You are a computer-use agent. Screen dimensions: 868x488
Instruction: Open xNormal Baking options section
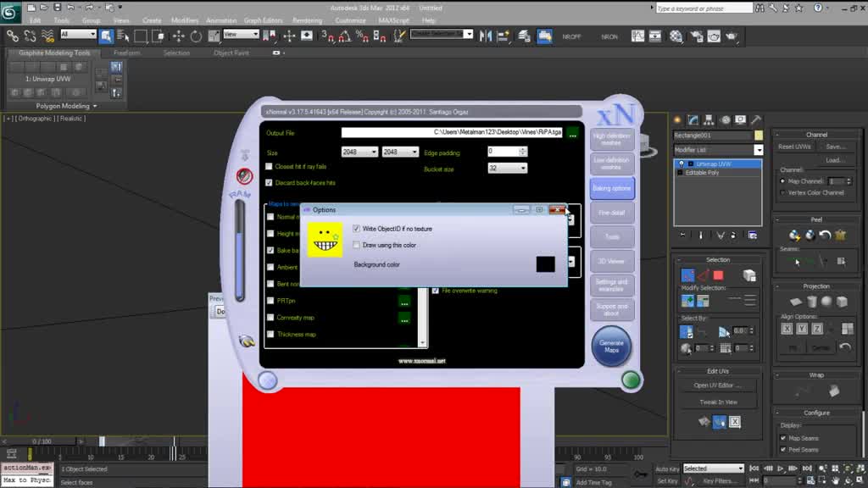612,189
